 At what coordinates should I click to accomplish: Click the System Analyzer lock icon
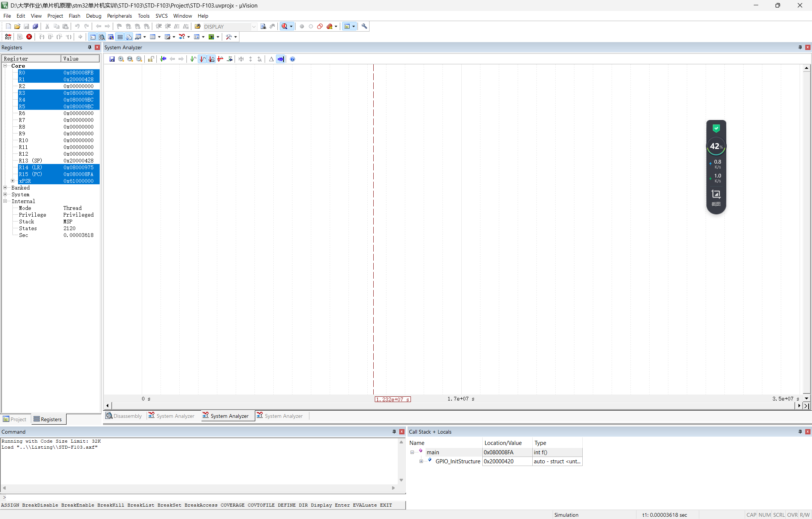tap(151, 59)
